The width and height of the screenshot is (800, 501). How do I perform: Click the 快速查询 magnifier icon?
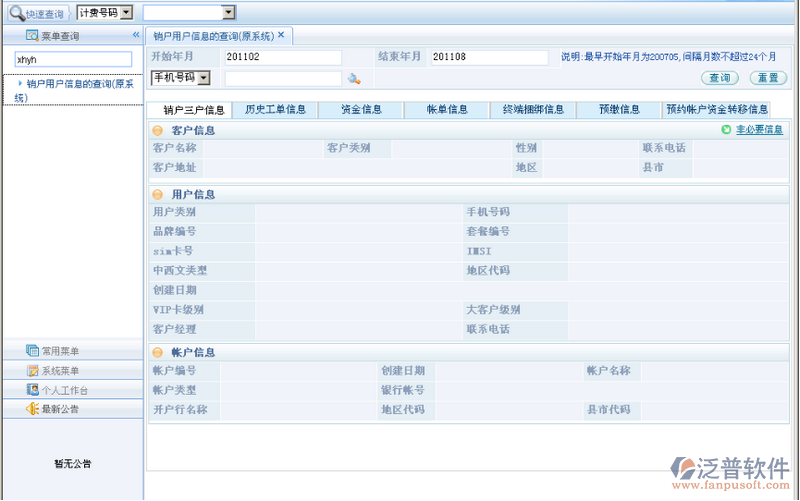[16, 13]
